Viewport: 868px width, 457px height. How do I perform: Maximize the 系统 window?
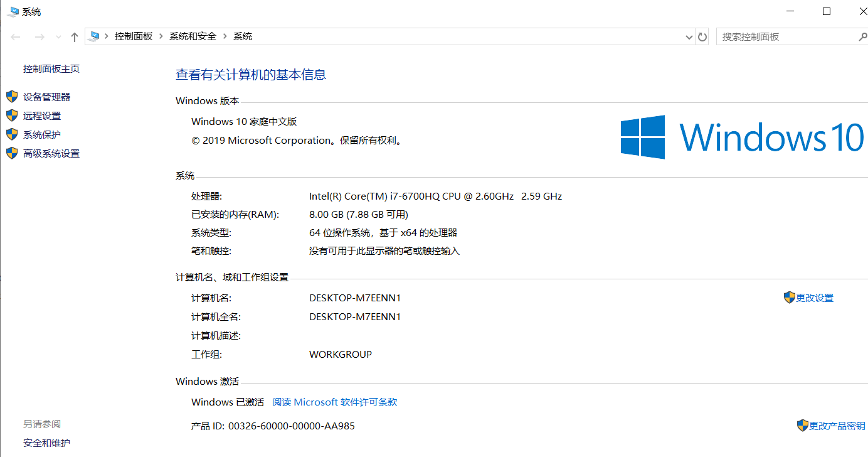827,11
